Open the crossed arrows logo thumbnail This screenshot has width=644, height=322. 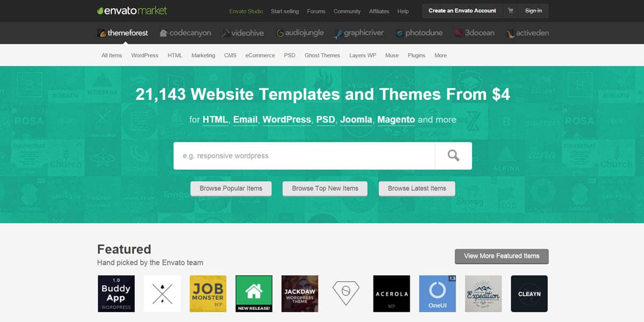162,294
